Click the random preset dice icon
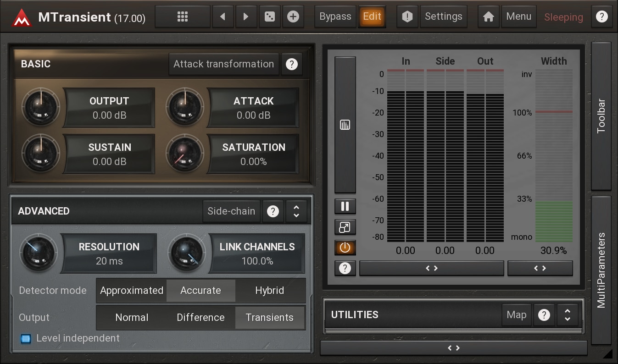The width and height of the screenshot is (618, 364). 270,17
